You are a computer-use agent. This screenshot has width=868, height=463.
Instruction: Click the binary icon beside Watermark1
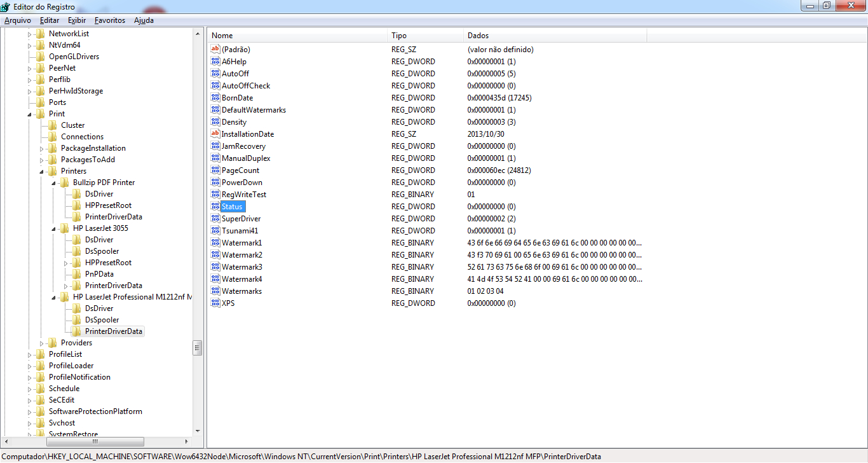(x=215, y=242)
